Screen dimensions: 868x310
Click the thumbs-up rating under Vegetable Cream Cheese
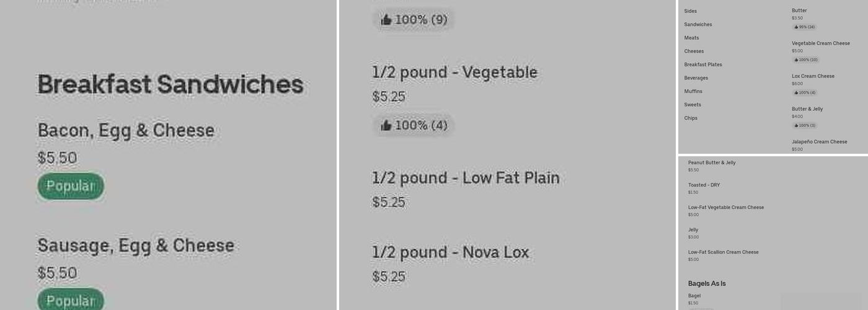pos(805,60)
